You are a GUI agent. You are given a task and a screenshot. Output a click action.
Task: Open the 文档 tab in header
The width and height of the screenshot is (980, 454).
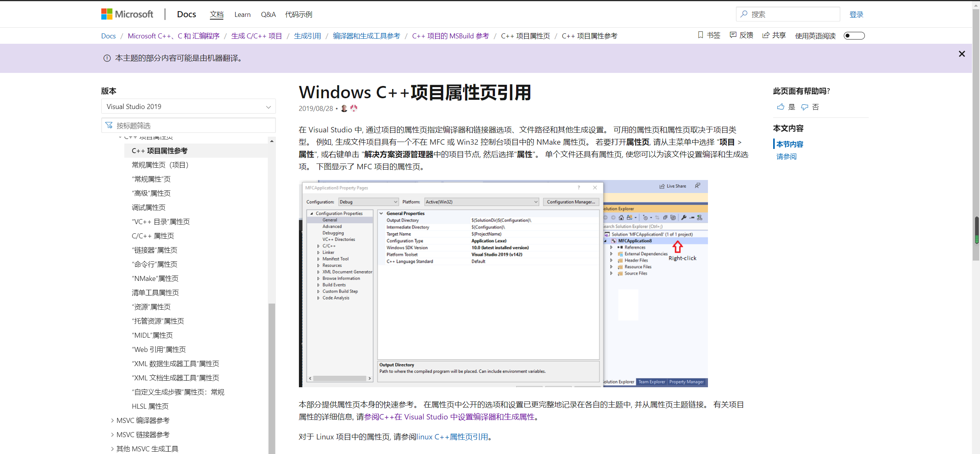(x=216, y=14)
